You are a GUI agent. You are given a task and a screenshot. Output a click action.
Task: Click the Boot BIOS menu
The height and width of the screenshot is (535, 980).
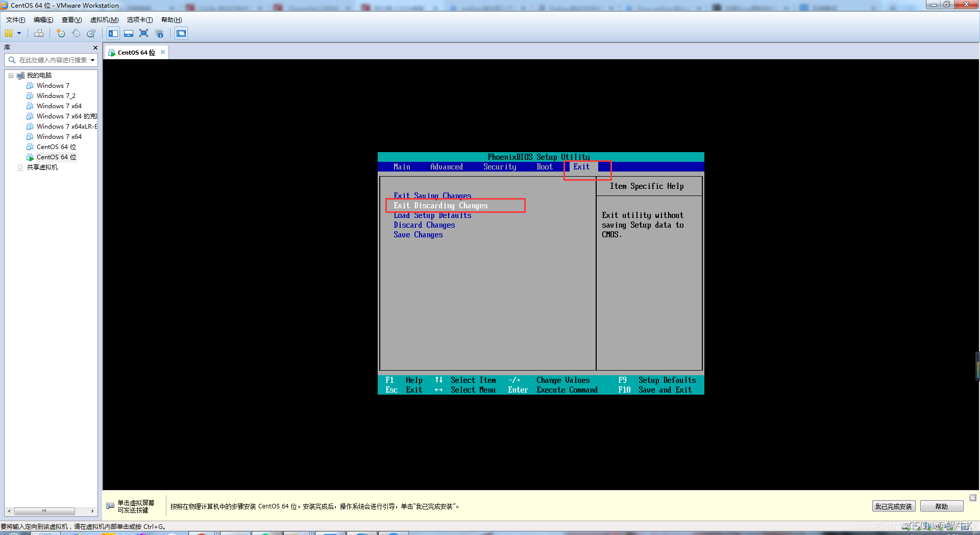(x=545, y=167)
